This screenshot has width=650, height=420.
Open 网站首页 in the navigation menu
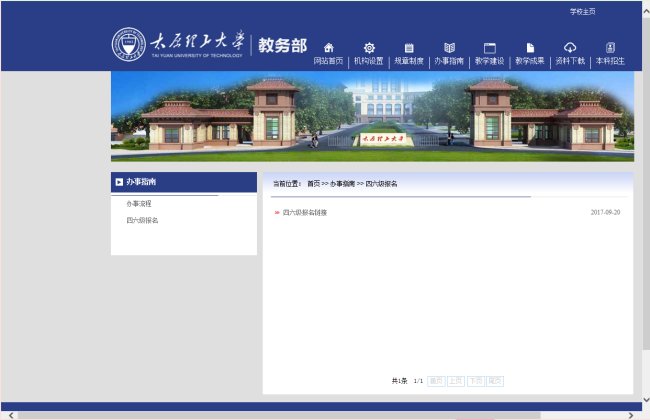click(328, 61)
